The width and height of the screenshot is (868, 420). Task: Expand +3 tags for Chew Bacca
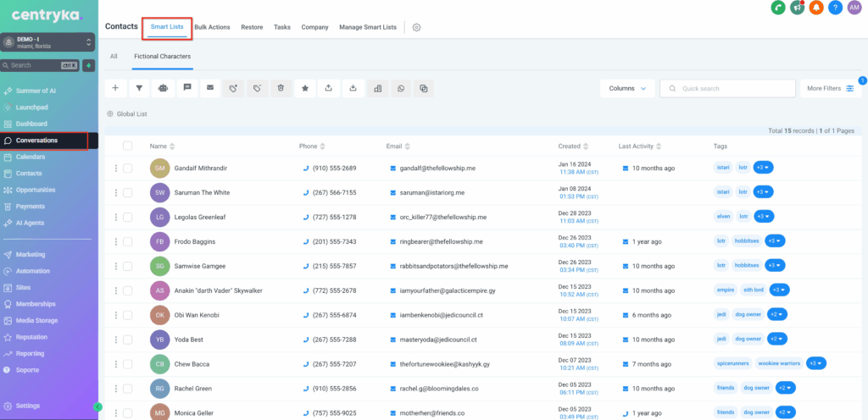point(816,363)
